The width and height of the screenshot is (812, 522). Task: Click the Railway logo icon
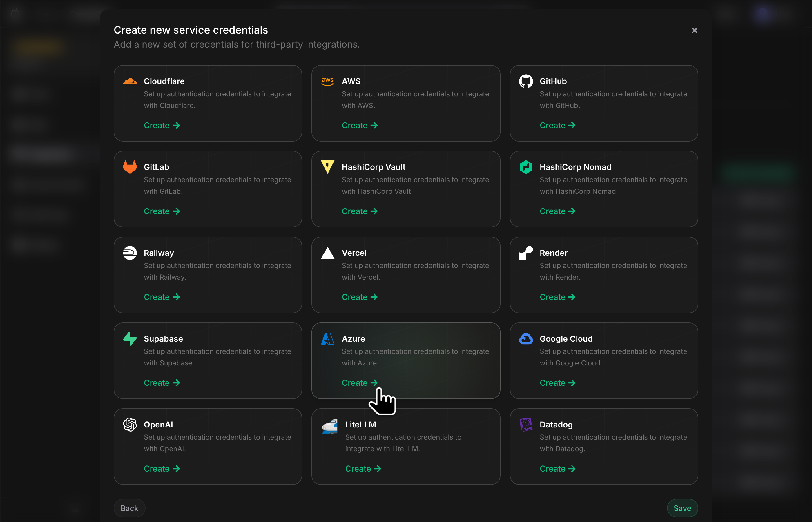click(x=130, y=253)
